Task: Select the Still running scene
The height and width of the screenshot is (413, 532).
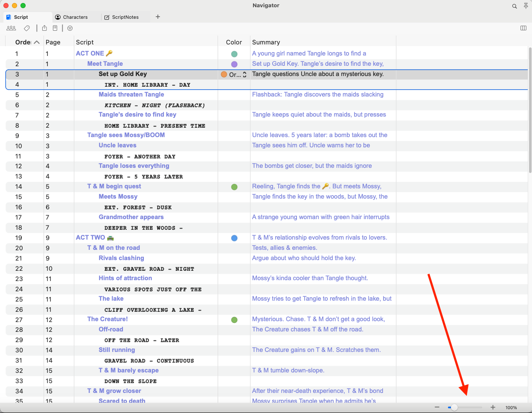Action: click(117, 350)
